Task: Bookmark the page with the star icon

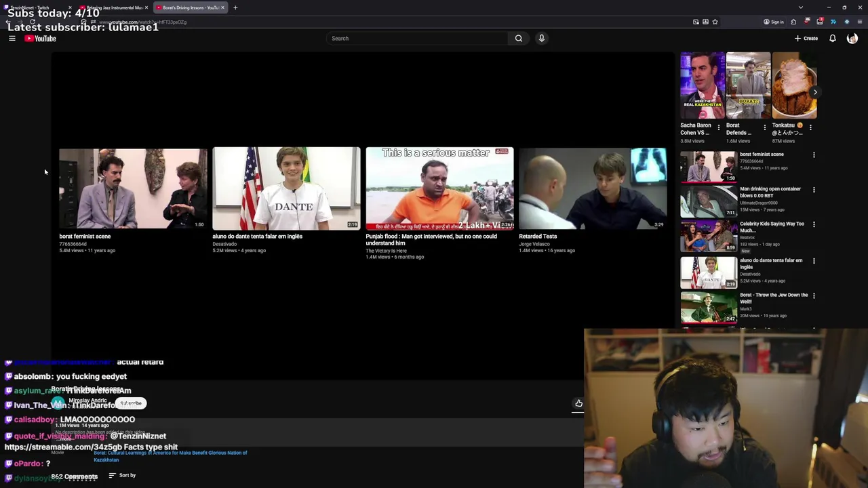Action: (x=715, y=22)
